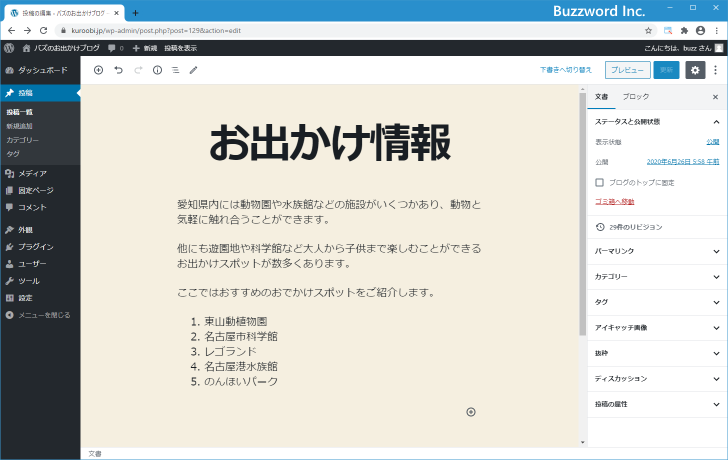
Task: Open a new browser tab
Action: (135, 13)
